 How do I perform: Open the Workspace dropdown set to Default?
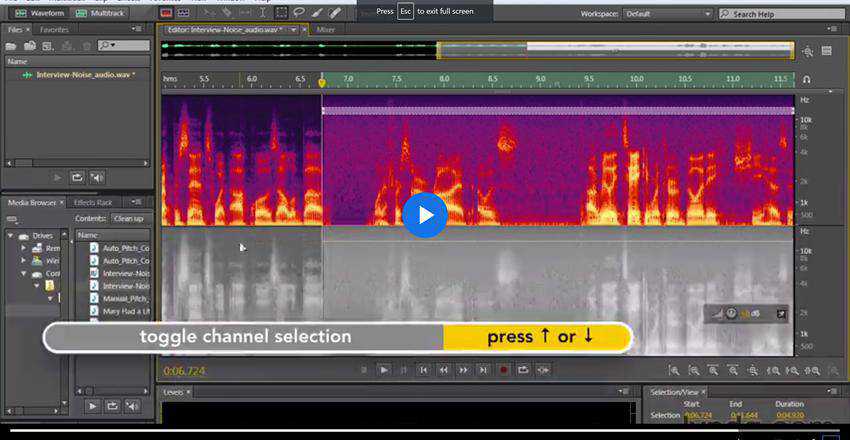(x=668, y=14)
